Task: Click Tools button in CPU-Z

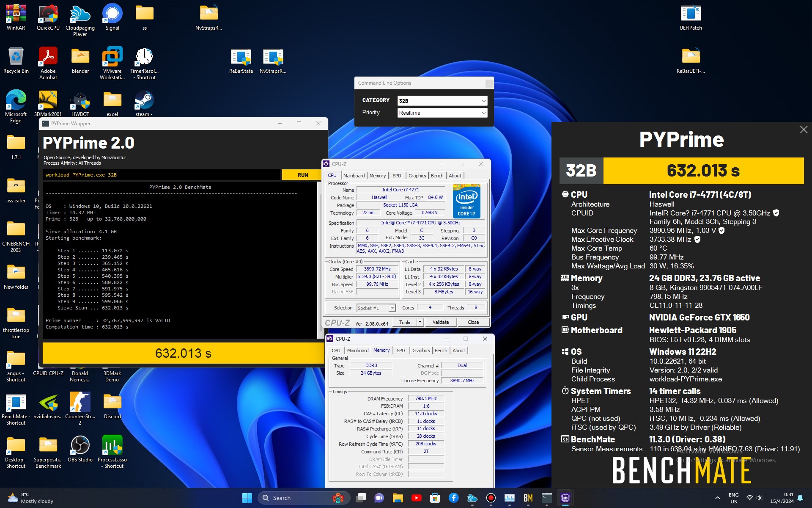Action: point(404,322)
